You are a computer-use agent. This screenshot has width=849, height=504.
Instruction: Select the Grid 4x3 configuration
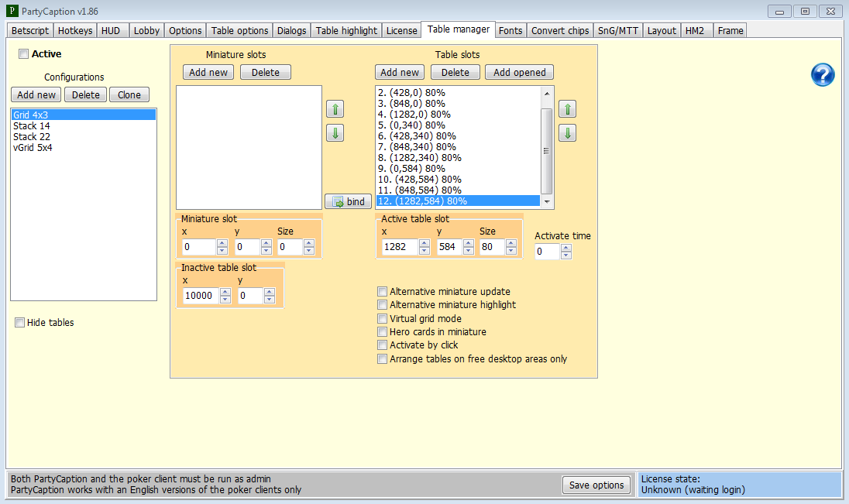84,115
